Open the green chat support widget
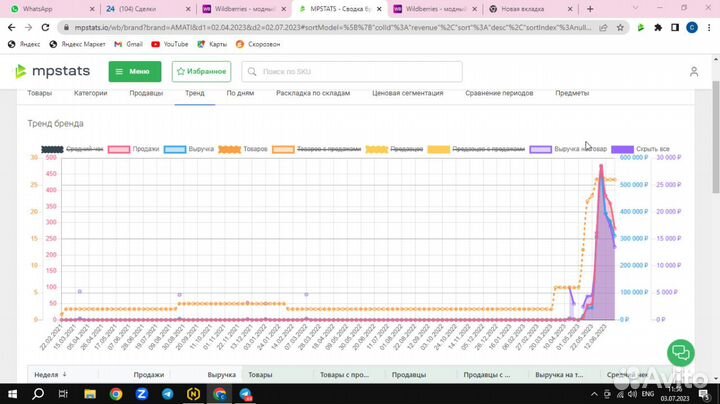Viewport: 720px width, 404px height. coord(681,353)
